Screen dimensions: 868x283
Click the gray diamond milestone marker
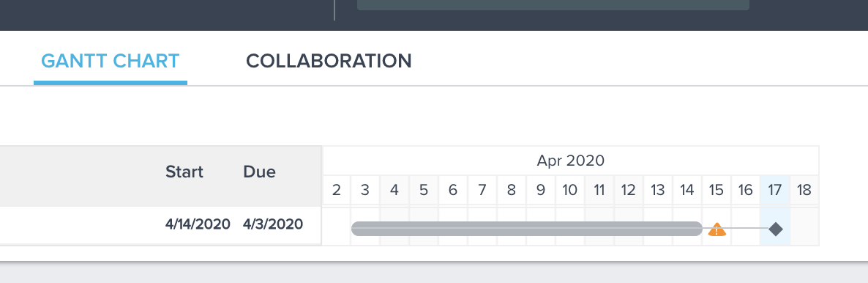[776, 229]
